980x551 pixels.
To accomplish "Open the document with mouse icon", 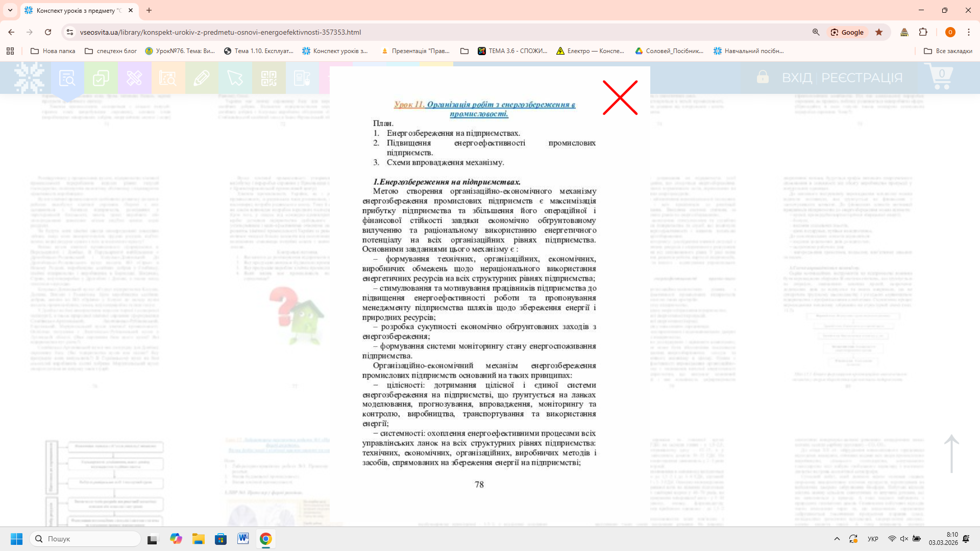I will [x=302, y=78].
